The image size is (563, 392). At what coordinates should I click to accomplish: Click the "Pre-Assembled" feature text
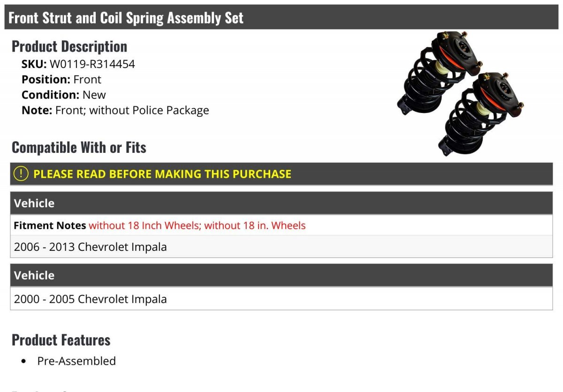pos(76,361)
